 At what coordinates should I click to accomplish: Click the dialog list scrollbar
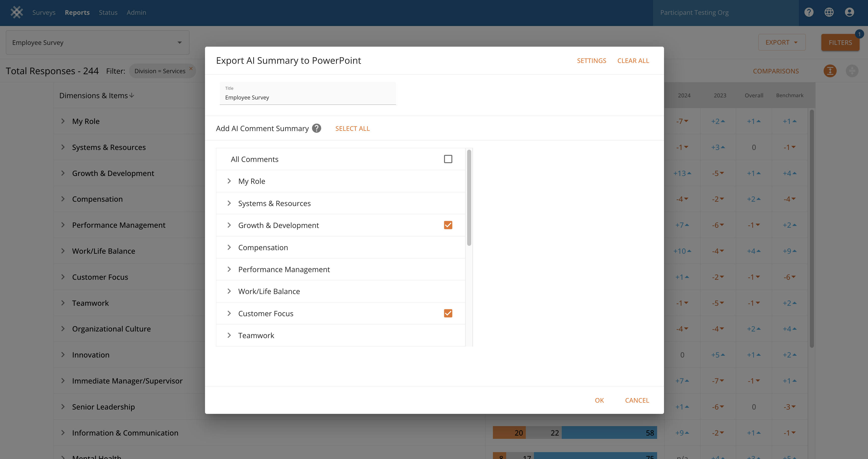click(x=469, y=198)
